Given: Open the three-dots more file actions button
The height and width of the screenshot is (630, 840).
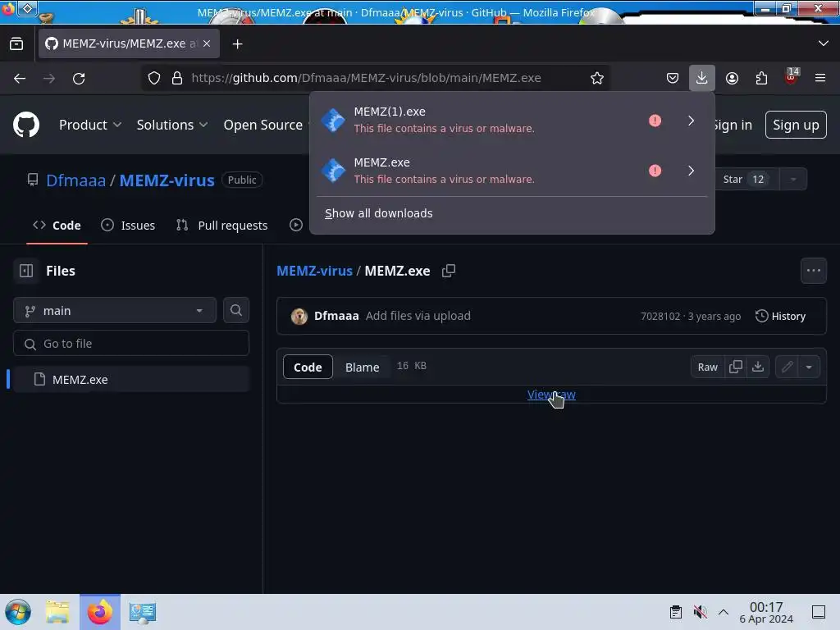Looking at the screenshot, I should (813, 271).
